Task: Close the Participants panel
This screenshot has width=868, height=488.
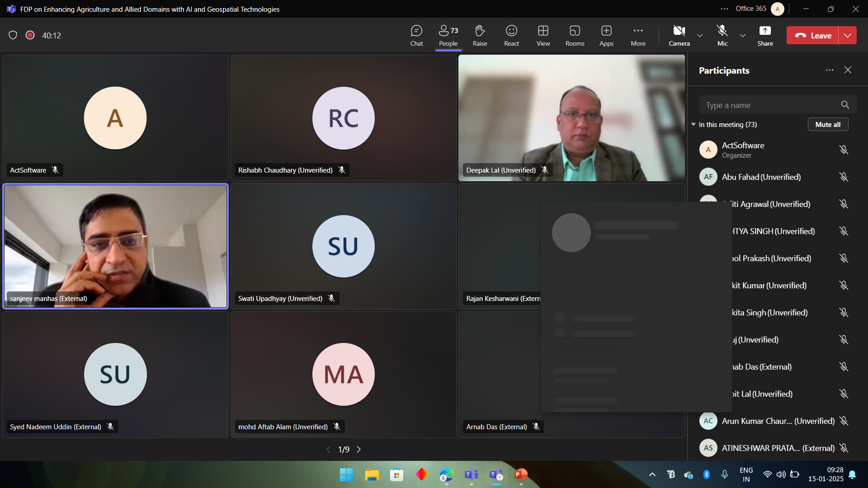Action: (848, 70)
